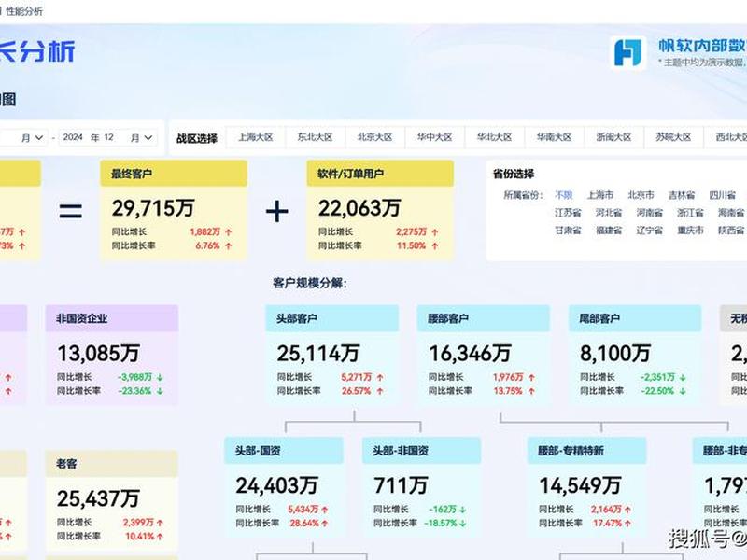The image size is (747, 560).
Task: Click the 8,100万 value
Action: tap(615, 354)
